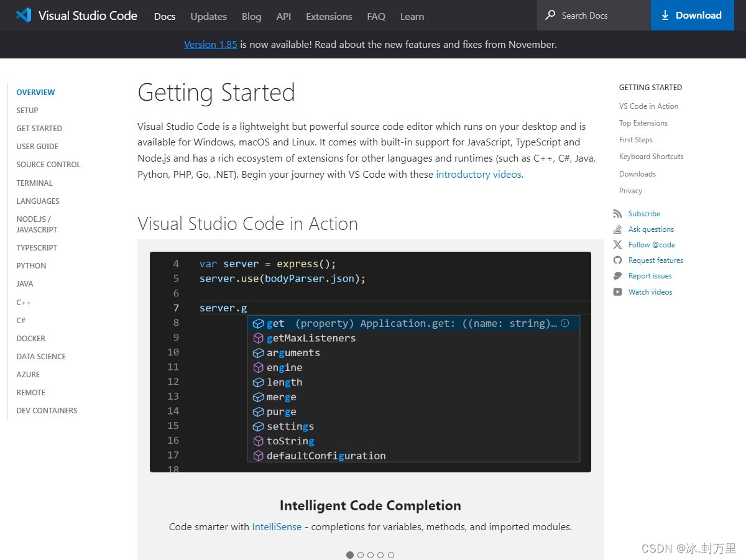Click in the Search Docs field

tap(594, 15)
